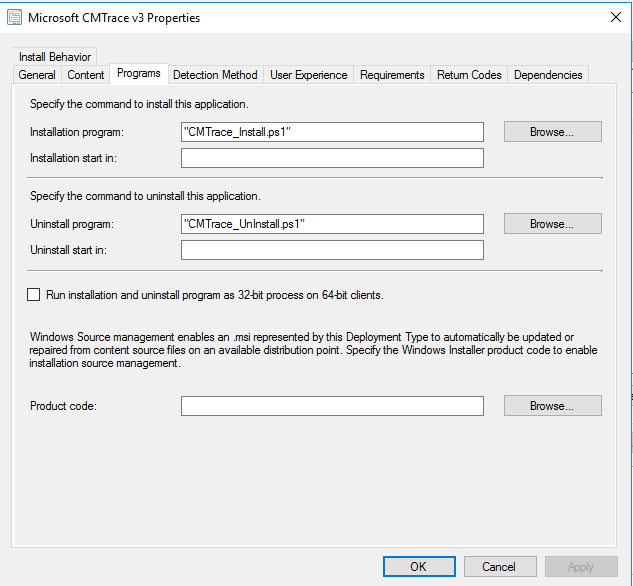The width and height of the screenshot is (633, 586).
Task: Enable run as 32-bit process checkbox
Action: (x=34, y=295)
